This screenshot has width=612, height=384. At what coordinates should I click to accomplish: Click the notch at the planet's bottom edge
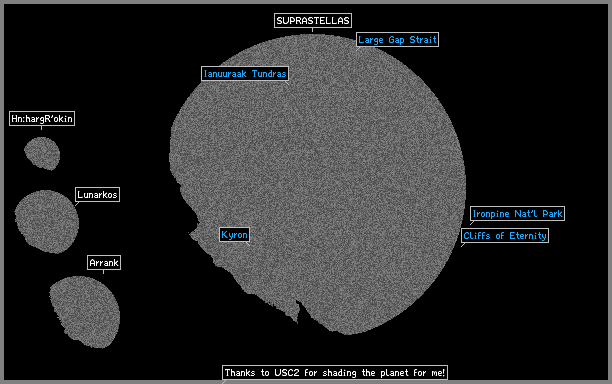click(299, 311)
